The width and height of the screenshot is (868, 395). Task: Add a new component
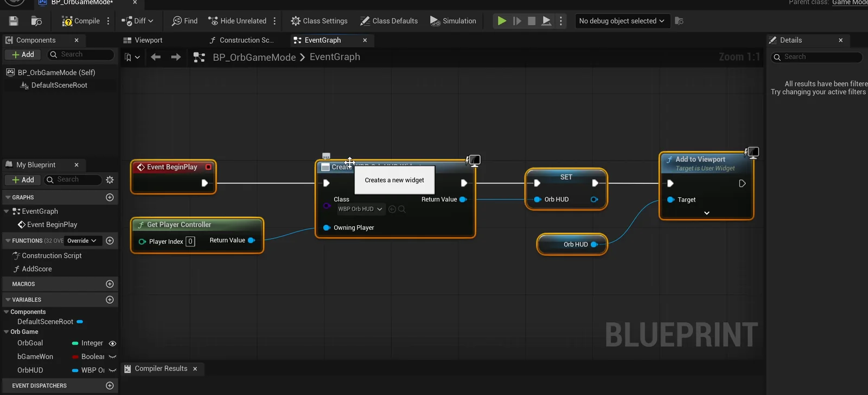click(23, 55)
